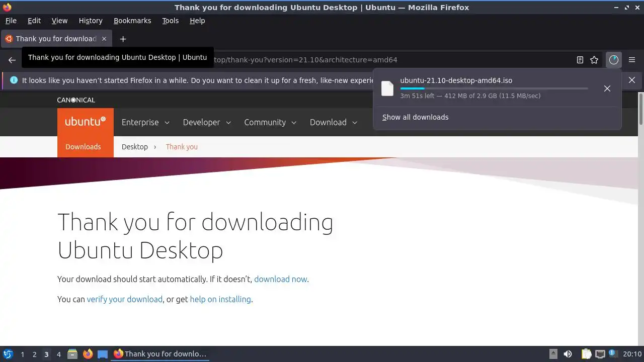Click the clock showing 20:10
The width and height of the screenshot is (644, 362).
(632, 354)
